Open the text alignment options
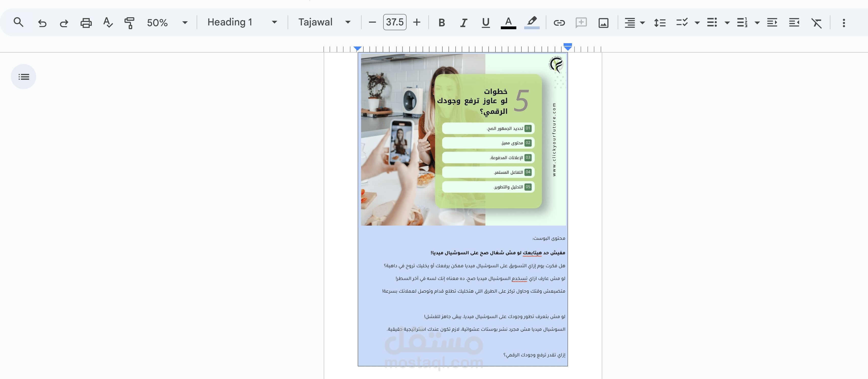This screenshot has height=379, width=868. pos(630,23)
